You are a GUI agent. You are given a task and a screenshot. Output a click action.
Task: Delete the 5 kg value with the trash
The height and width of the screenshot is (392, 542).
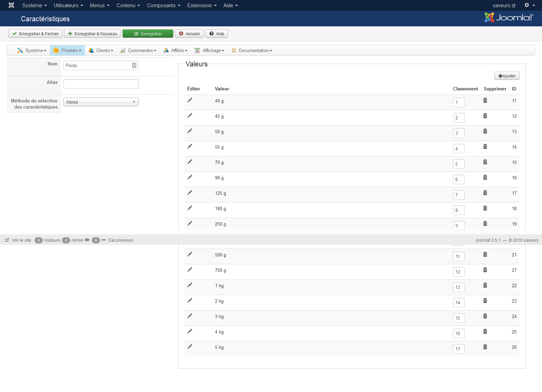click(x=485, y=347)
